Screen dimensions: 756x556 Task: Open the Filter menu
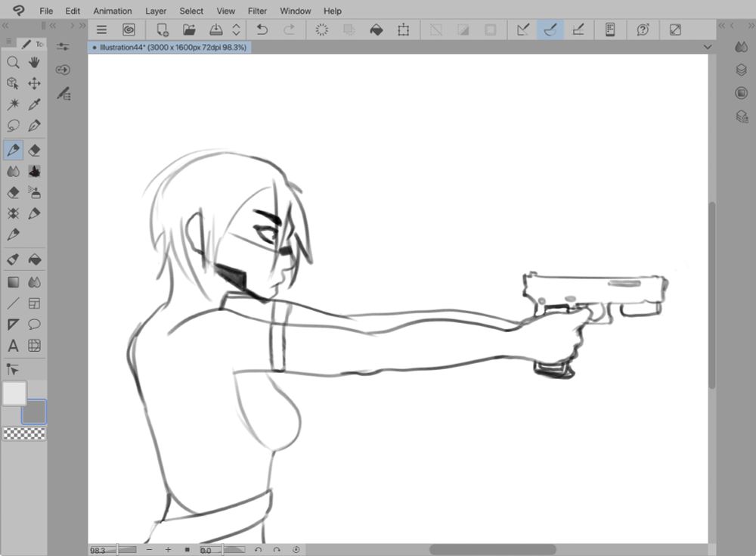click(257, 11)
